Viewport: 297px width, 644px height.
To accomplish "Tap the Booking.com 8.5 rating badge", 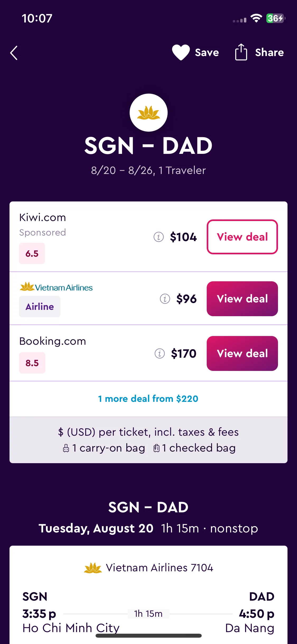I will point(32,363).
